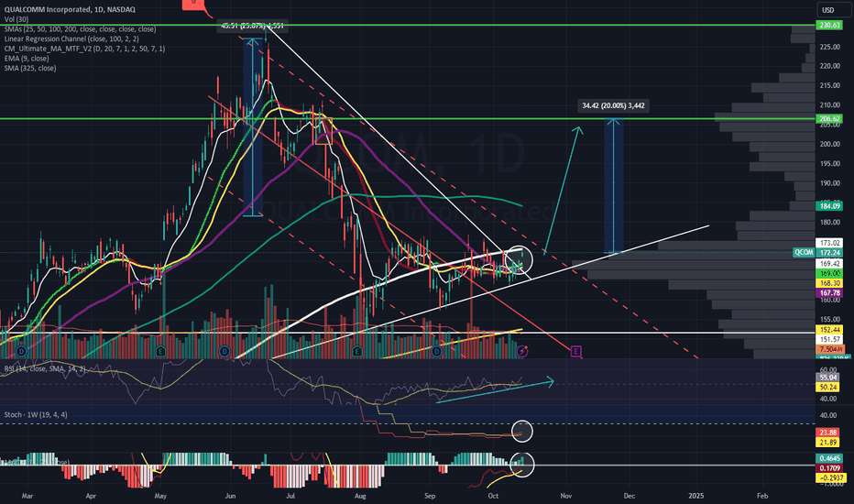
Task: Click the Stoch 1W (19, 4, 4) legend
Action: 36,414
